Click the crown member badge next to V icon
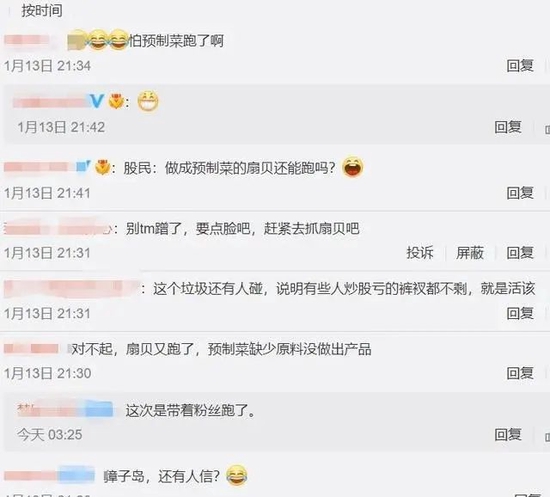The image size is (550, 497). [x=116, y=101]
